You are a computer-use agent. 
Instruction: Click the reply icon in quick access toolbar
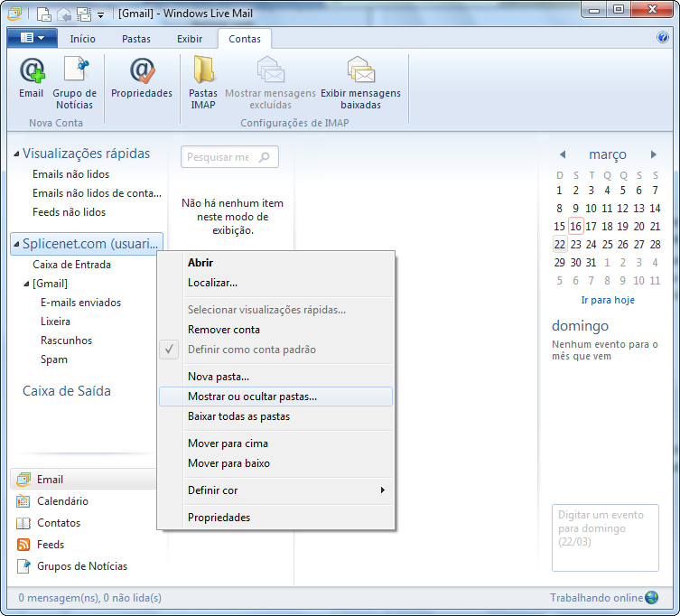tap(64, 14)
